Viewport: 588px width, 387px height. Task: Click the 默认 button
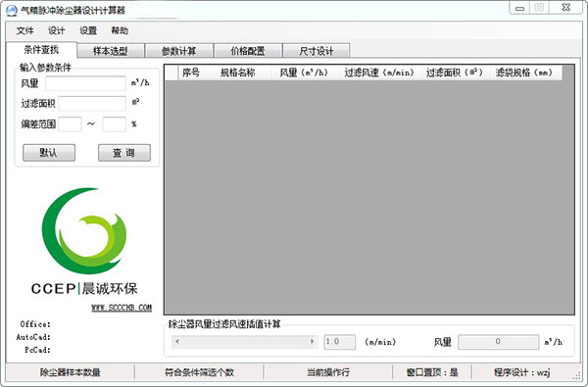point(49,153)
